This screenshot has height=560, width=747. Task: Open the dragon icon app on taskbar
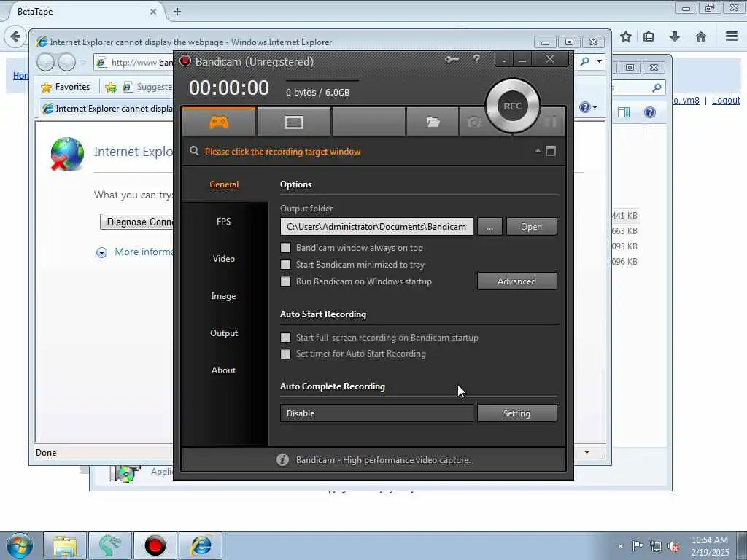click(x=109, y=545)
